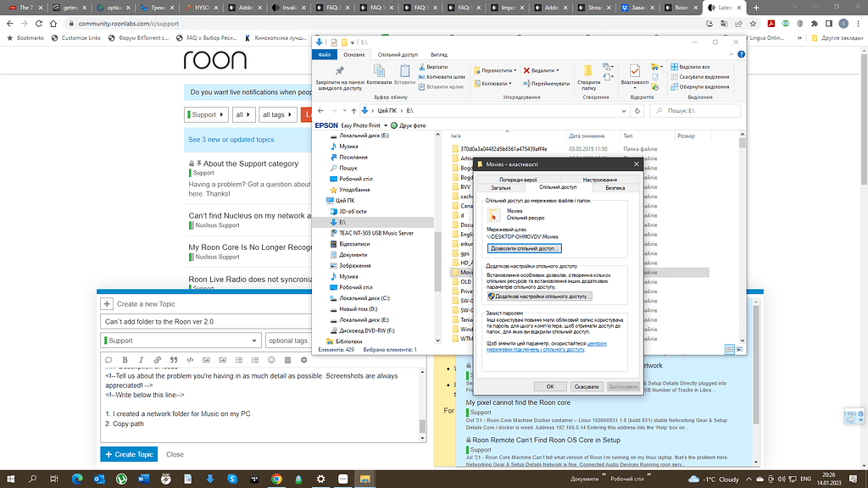The image size is (868, 488).
Task: Open Windows Settings gear on the taskbar
Action: point(320,480)
